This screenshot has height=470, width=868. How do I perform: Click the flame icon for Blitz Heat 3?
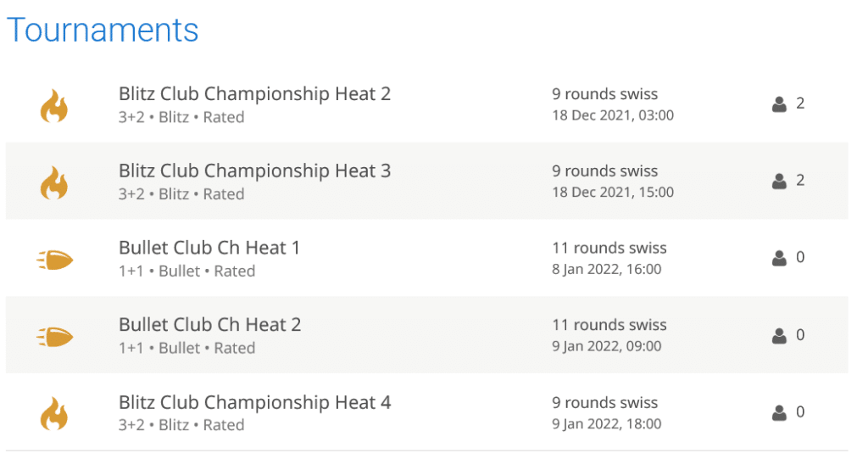tap(54, 183)
